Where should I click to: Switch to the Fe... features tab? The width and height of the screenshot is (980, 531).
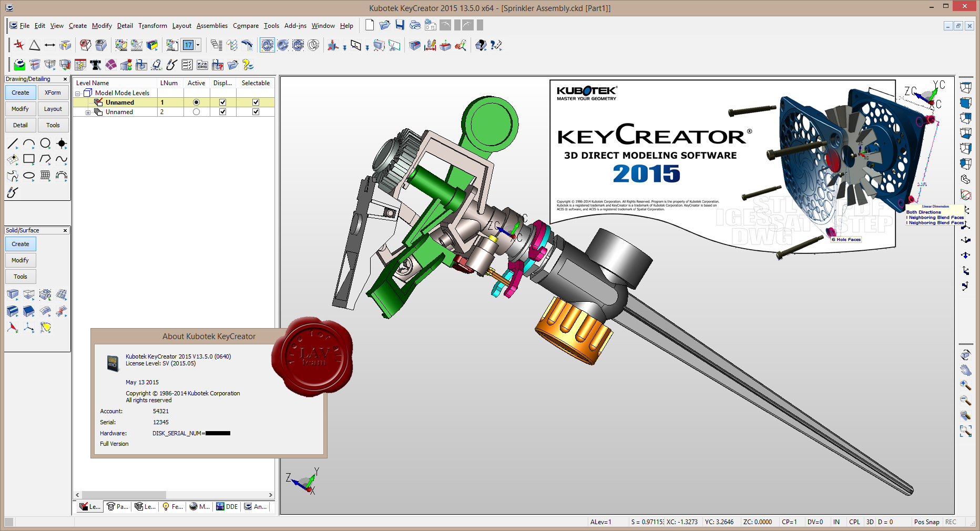coord(172,507)
